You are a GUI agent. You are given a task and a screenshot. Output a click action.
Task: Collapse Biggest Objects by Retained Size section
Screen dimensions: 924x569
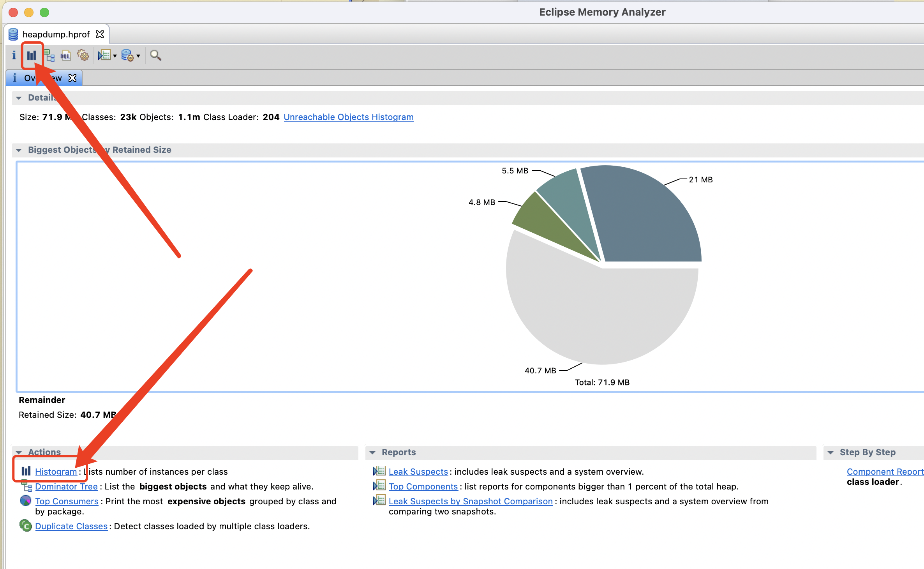click(x=19, y=150)
